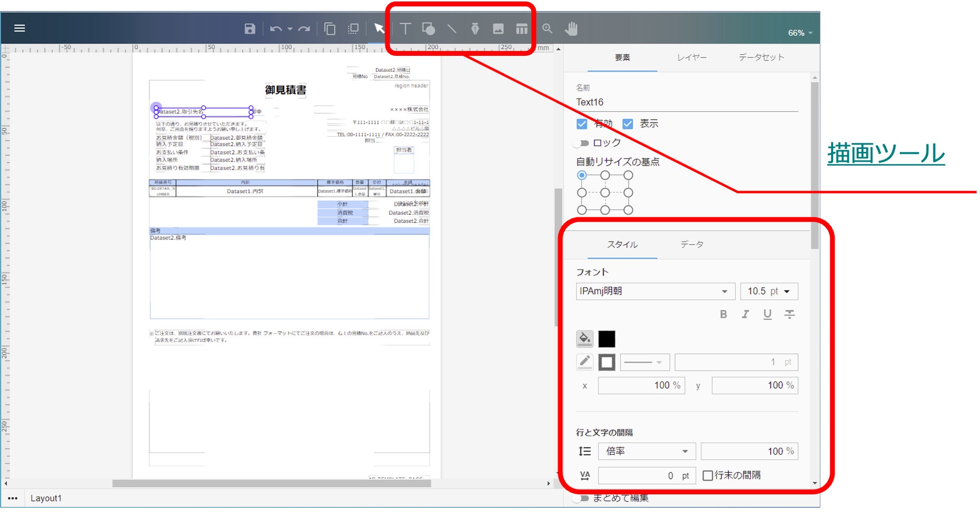Toggle underline text formatting

767,314
